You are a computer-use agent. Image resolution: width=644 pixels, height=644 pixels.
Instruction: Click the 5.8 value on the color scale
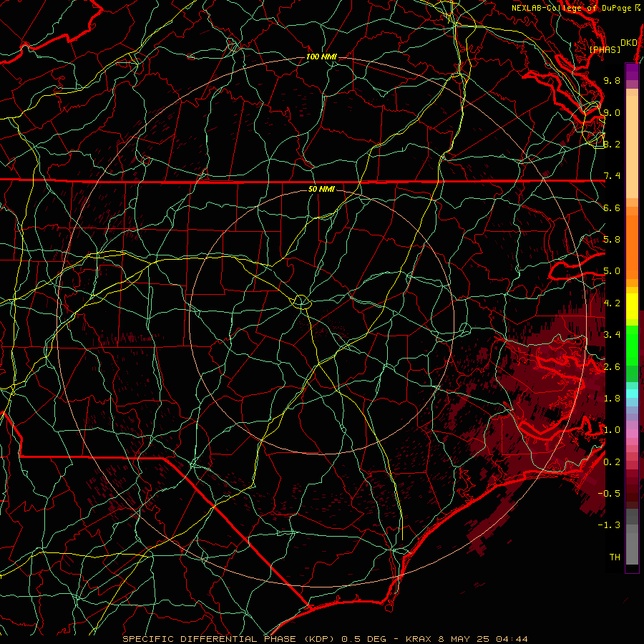pyautogui.click(x=612, y=240)
